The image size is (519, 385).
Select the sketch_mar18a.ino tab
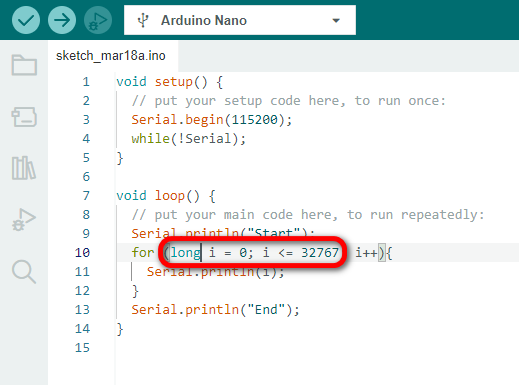click(x=111, y=56)
